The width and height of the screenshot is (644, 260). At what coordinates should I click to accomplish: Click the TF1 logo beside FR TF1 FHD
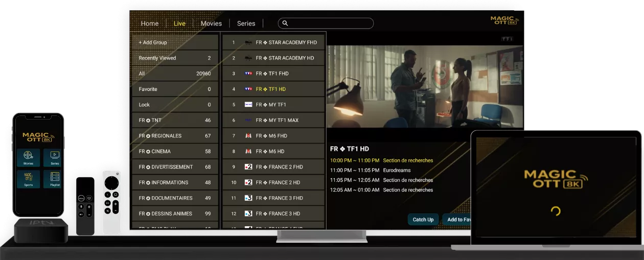click(248, 74)
